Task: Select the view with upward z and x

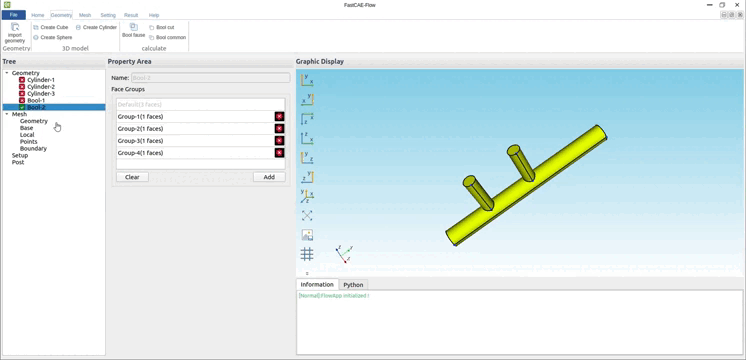Action: [307, 138]
